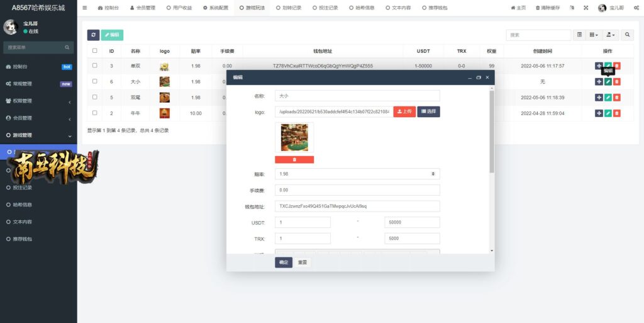The image size is (644, 323).
Task: Switch to the 用户收益 tab
Action: 179,8
